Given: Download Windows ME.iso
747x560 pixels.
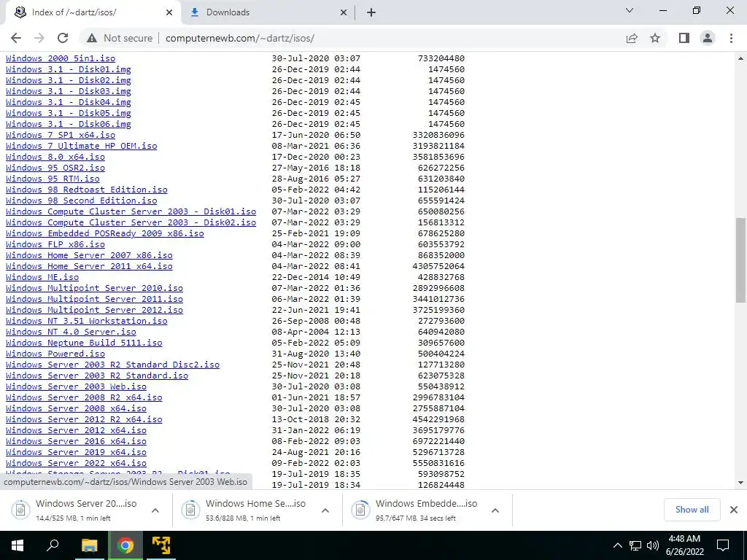Looking at the screenshot, I should 42,278.
